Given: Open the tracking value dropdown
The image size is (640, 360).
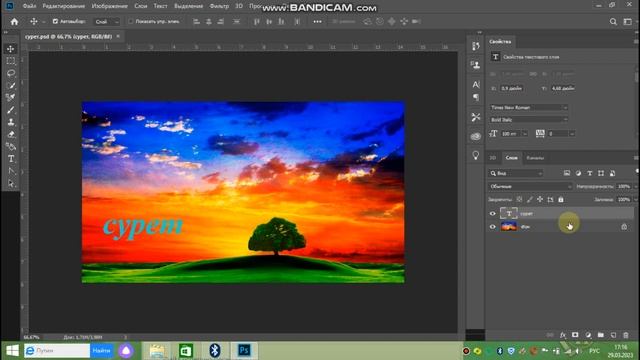Looking at the screenshot, I should [572, 134].
